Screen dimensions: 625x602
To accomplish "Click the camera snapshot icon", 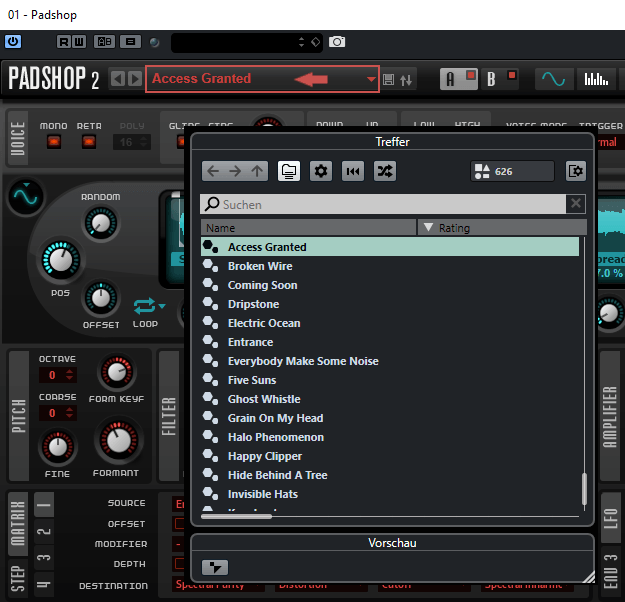I will point(337,42).
